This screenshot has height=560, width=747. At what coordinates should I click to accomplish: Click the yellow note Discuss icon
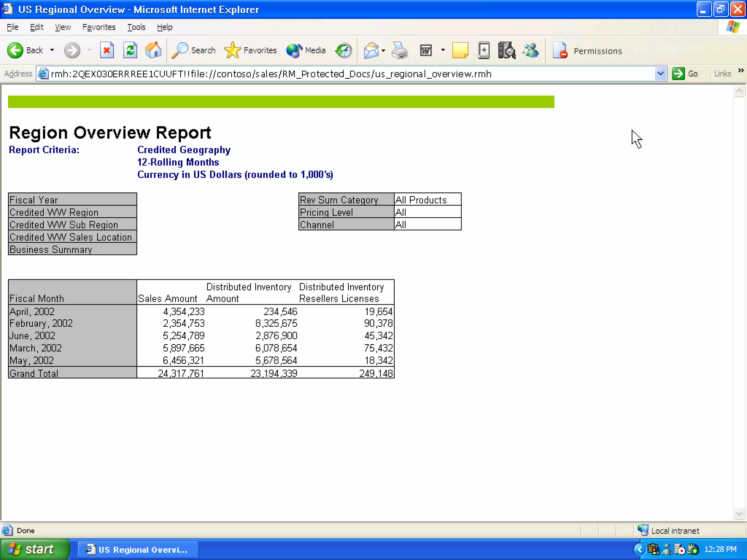click(460, 50)
